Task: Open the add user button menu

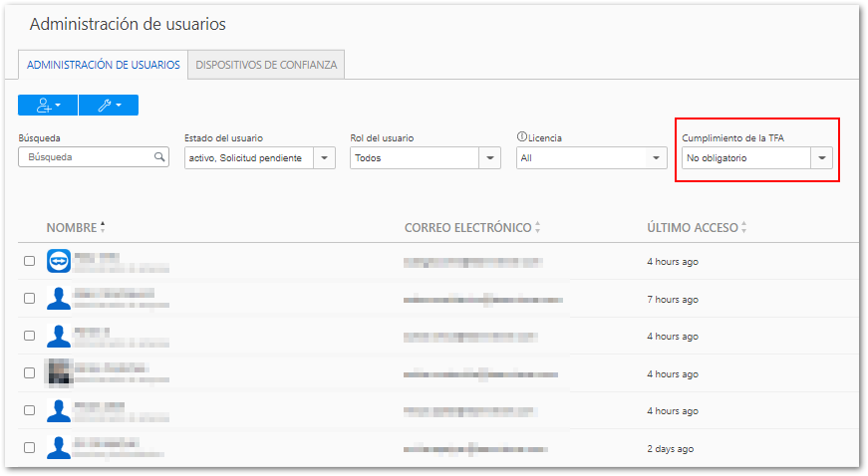Action: pos(47,105)
